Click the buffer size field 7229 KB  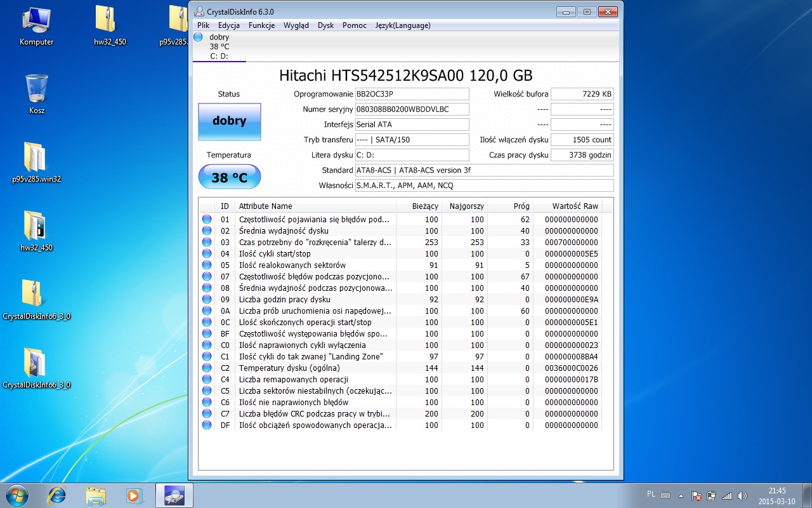click(582, 94)
